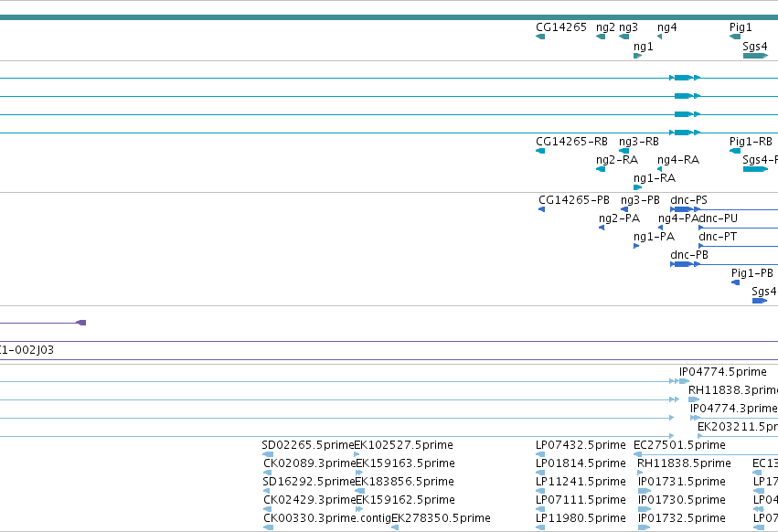Click the EC27501.5prime EST label

[x=679, y=445]
